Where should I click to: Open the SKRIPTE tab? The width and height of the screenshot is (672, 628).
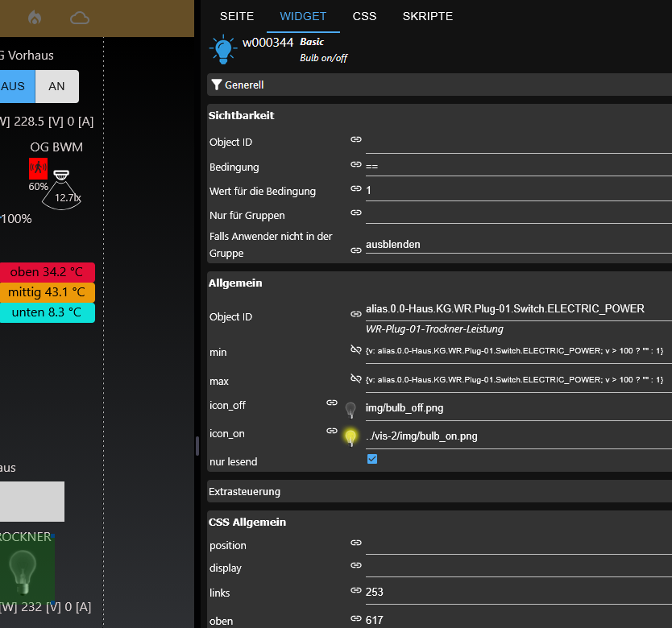click(x=427, y=16)
